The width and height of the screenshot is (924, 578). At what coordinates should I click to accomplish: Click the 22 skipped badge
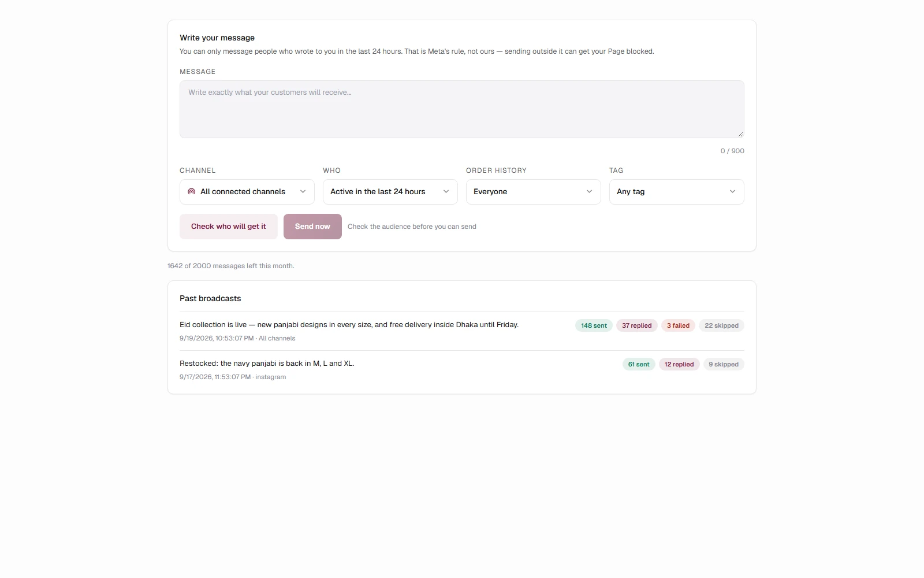click(x=721, y=325)
